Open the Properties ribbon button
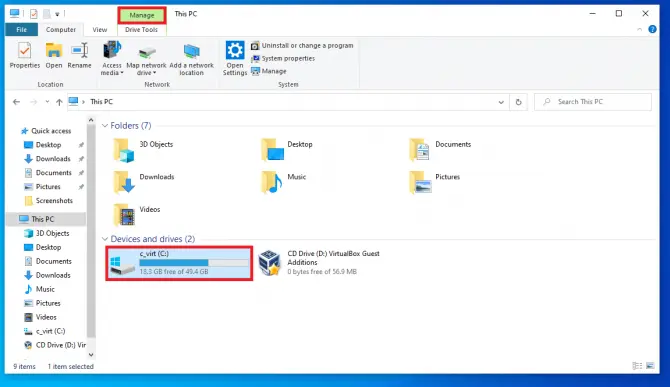The width and height of the screenshot is (670, 387). [25, 56]
